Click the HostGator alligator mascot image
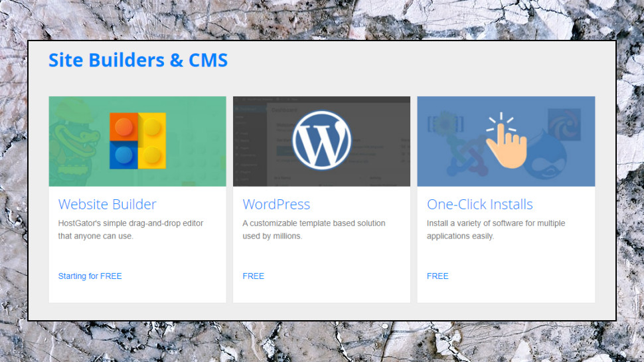Viewport: 644px width, 362px height. tap(74, 141)
